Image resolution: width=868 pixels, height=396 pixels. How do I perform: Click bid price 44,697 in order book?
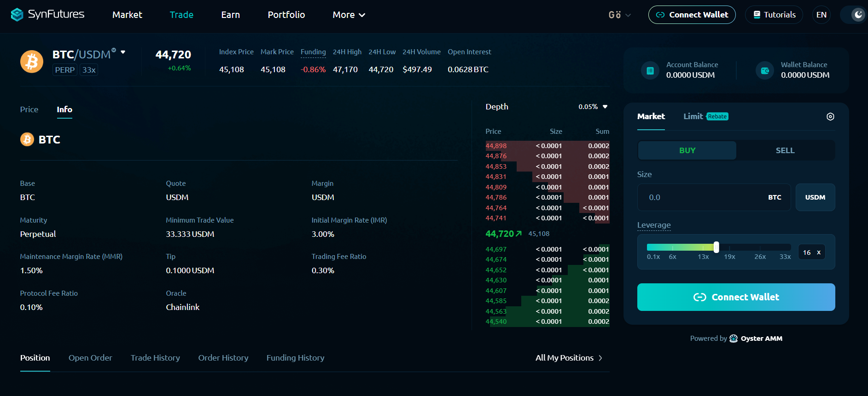pos(496,249)
